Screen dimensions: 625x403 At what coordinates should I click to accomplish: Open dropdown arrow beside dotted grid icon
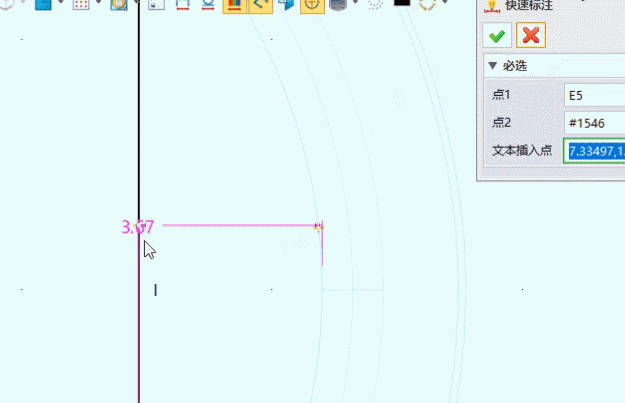pyautogui.click(x=98, y=2)
